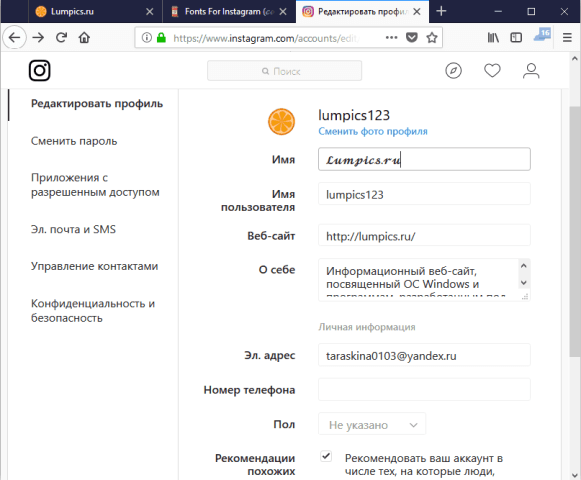Click the Имя пользователя field
Viewport: 581px width, 480px height.
coord(424,194)
